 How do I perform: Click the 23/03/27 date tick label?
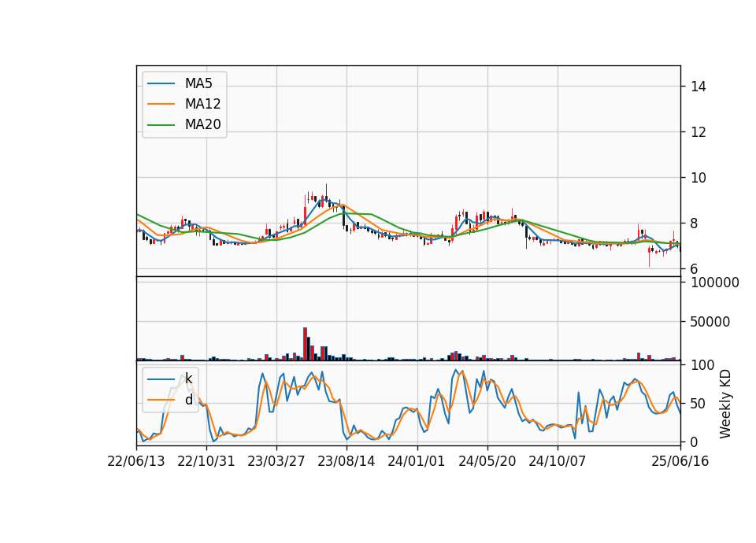(x=276, y=461)
